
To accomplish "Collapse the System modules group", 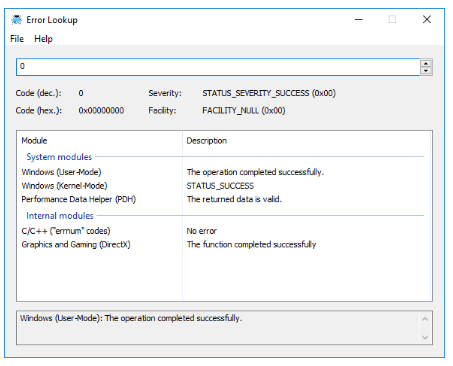I will point(59,157).
